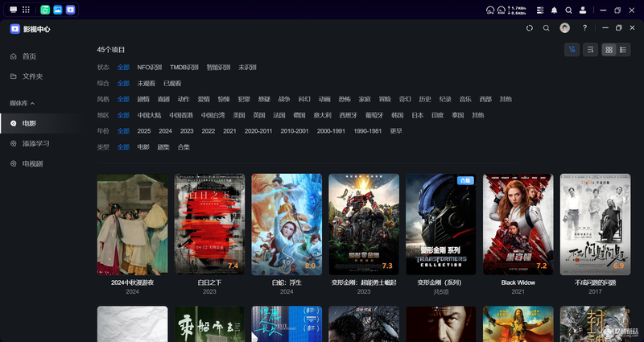Screen dimensions: 644x342
Task: Open the 白日之下 movie poster
Action: pos(209,225)
